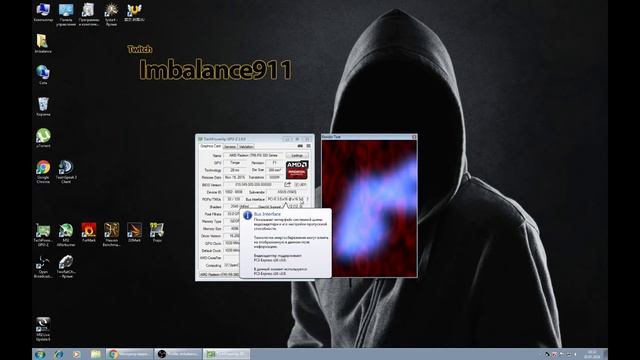Switch to Chrome window in taskbar
This screenshot has height=360, width=640.
[129, 354]
